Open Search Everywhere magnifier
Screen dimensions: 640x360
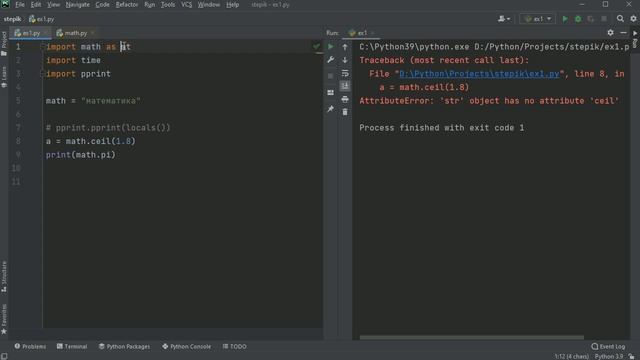point(620,19)
